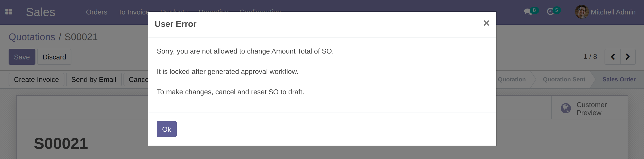Image resolution: width=644 pixels, height=159 pixels.
Task: Click Mitchell Admin's avatar picture
Action: point(581,12)
